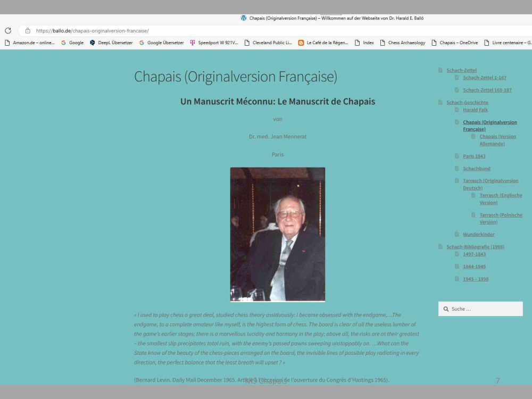Open the Chess Archaeology bookmark
This screenshot has width=532, height=399.
[x=402, y=43]
